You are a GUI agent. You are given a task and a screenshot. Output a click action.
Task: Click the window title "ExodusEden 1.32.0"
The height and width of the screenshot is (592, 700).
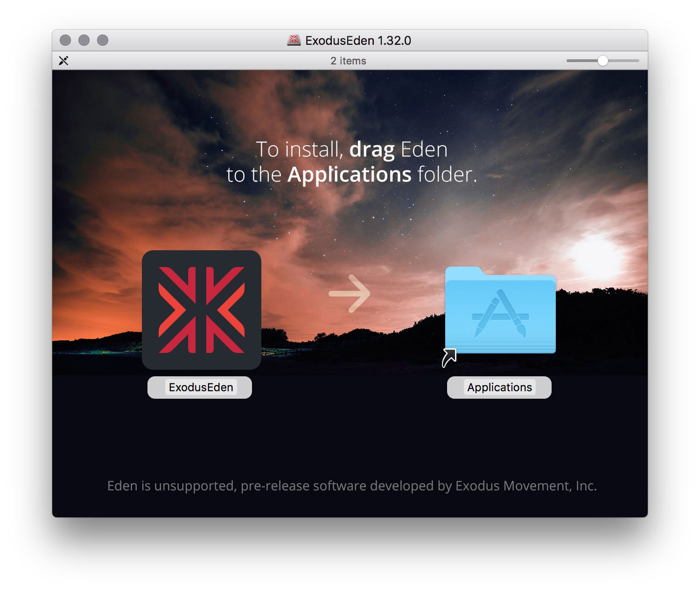[x=358, y=41]
